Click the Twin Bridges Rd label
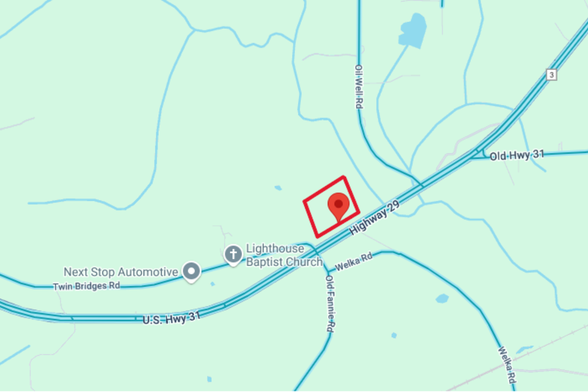This screenshot has height=392, width=588. 86,286
